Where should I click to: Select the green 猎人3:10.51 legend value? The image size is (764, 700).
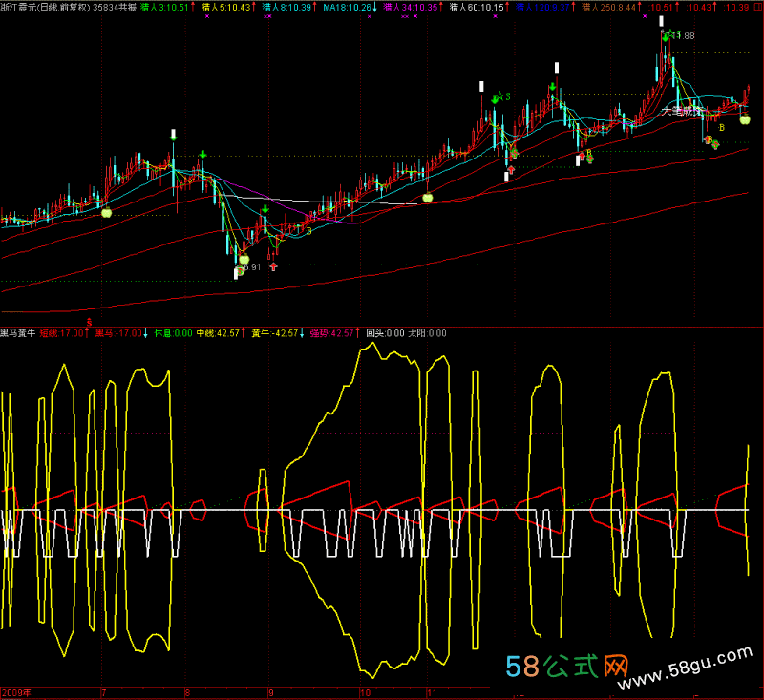pyautogui.click(x=164, y=8)
